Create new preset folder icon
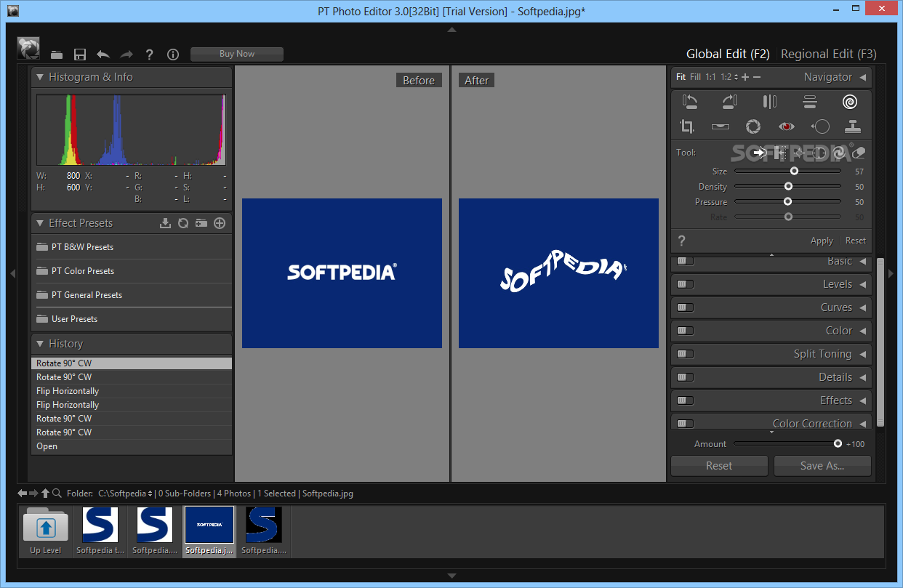 [201, 223]
